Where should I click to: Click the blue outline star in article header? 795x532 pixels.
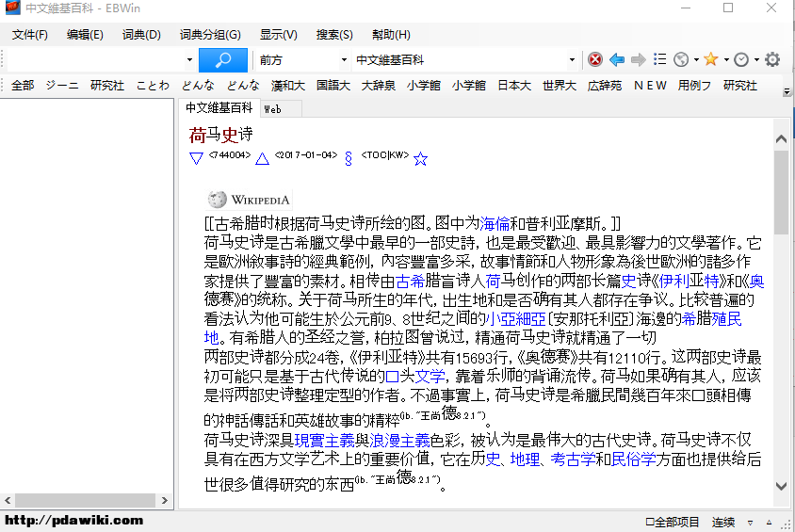click(x=420, y=159)
